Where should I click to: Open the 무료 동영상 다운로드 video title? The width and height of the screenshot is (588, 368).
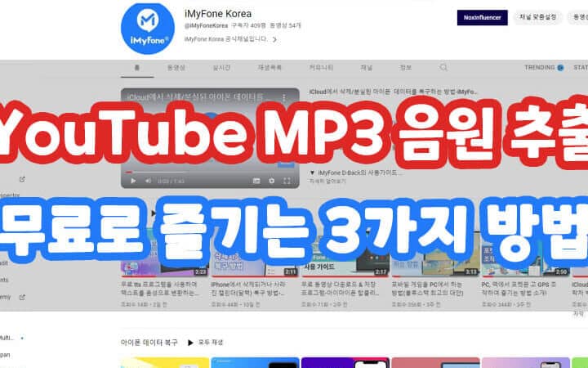click(341, 289)
